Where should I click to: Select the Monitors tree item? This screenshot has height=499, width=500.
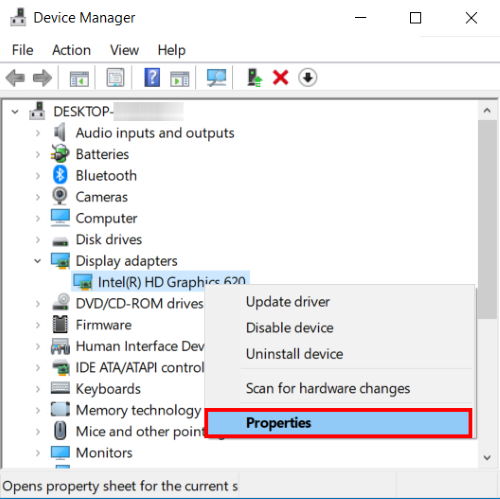(104, 453)
